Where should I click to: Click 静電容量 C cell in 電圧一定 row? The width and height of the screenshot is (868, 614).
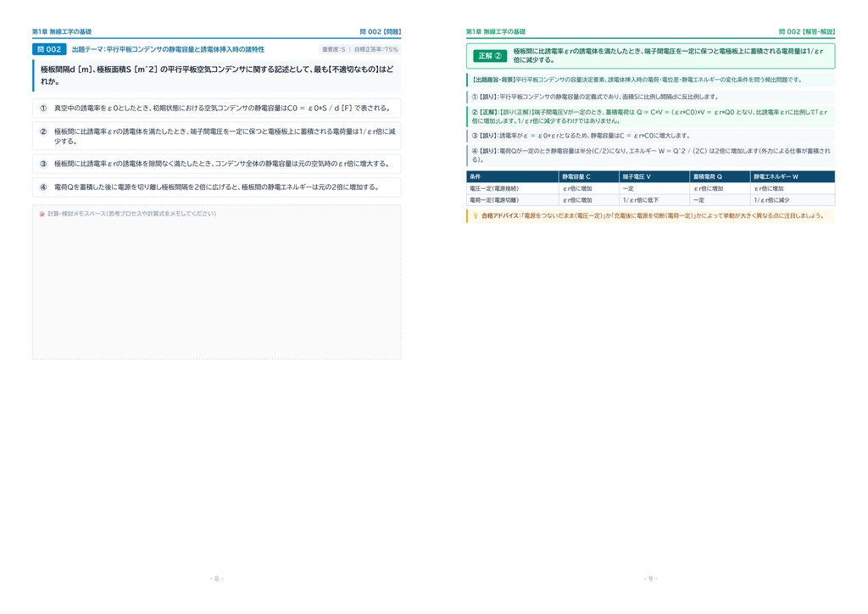click(x=589, y=188)
